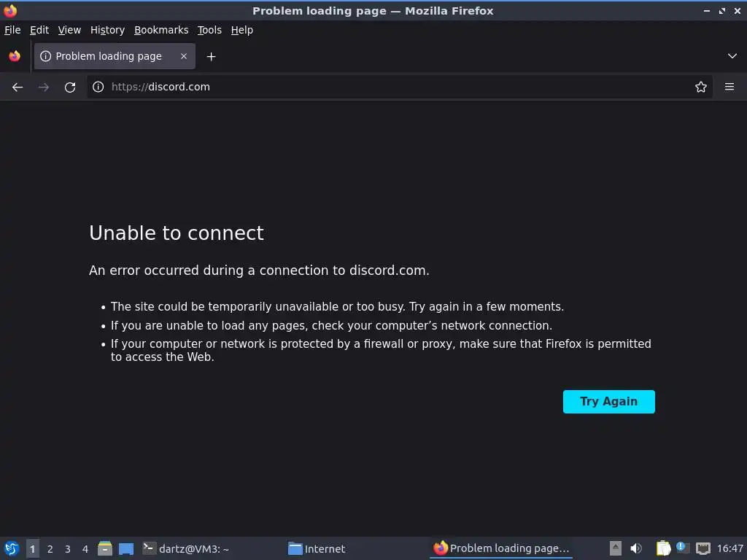Click the 'site could be temporarily unavailable' bullet

pos(337,307)
